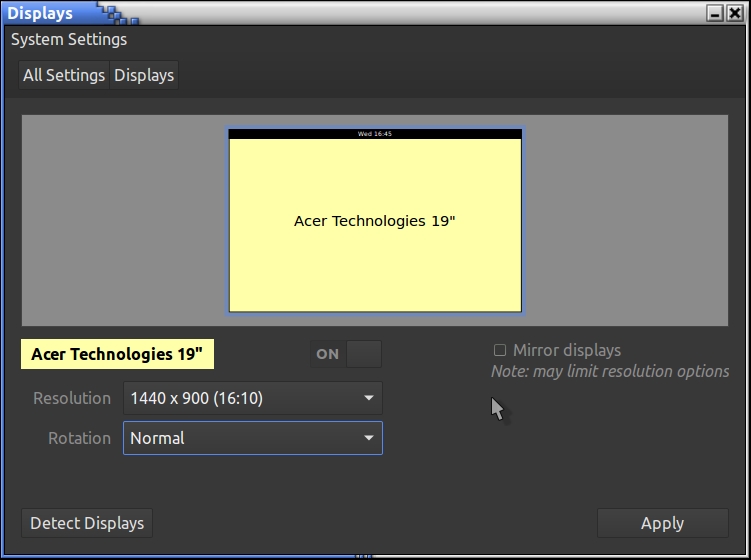
Task: Click the arrow on the Rotation combo box
Action: (x=368, y=438)
